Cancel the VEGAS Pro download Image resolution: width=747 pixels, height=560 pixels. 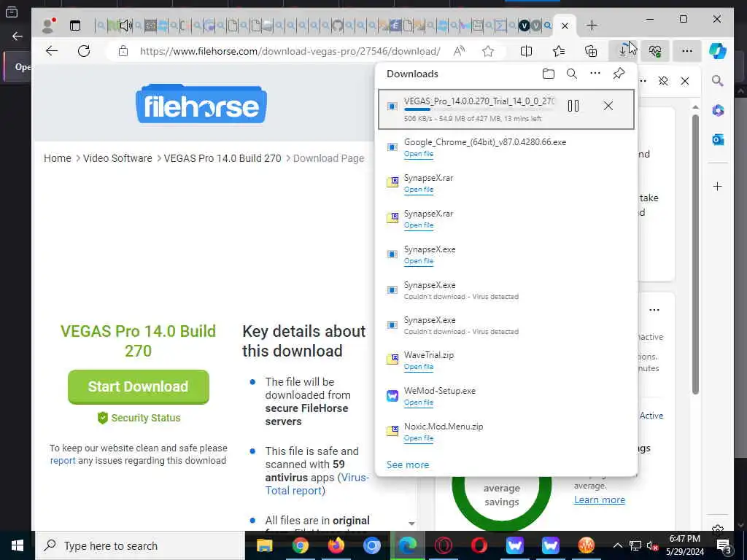[608, 106]
